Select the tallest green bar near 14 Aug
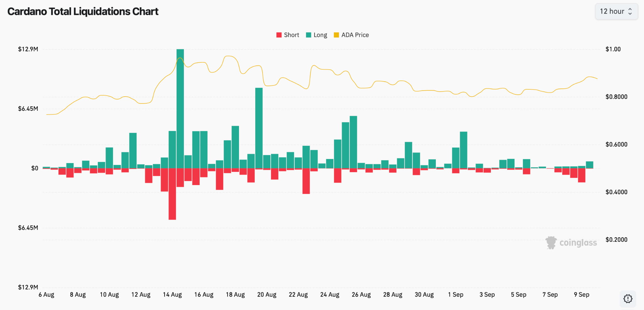 click(x=180, y=109)
